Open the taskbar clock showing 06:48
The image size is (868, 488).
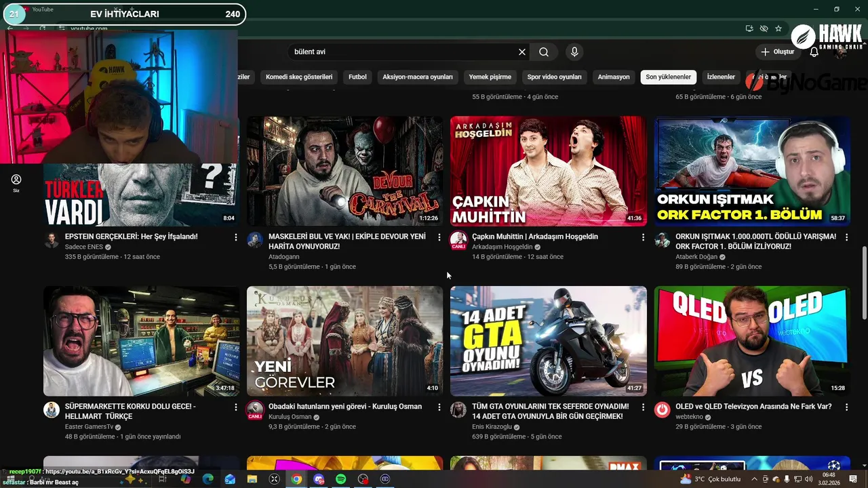click(829, 479)
